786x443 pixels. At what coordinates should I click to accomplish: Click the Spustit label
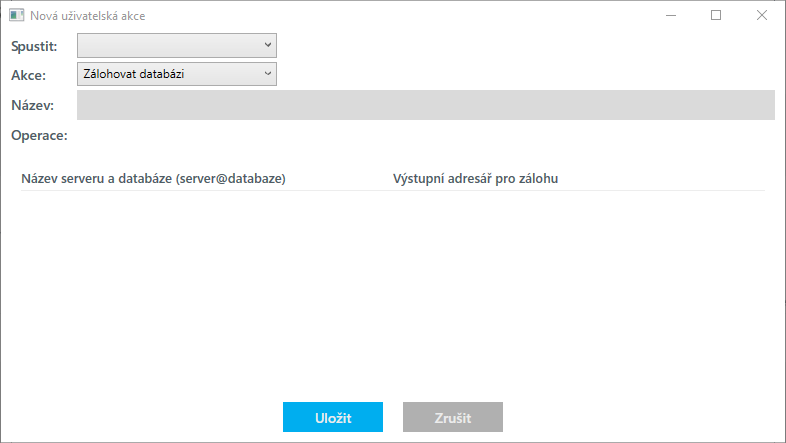click(34, 46)
